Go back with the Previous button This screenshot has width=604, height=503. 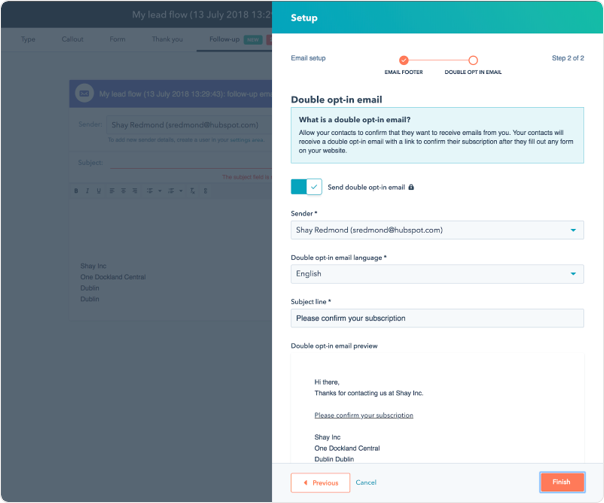tap(320, 482)
